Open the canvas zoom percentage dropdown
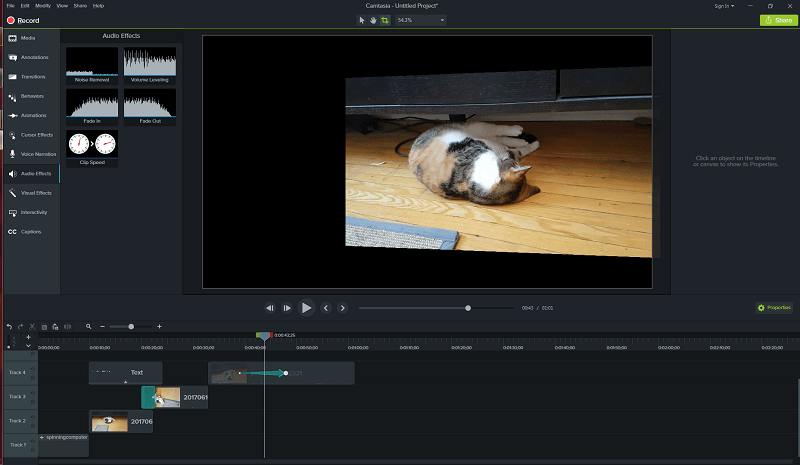 (421, 20)
